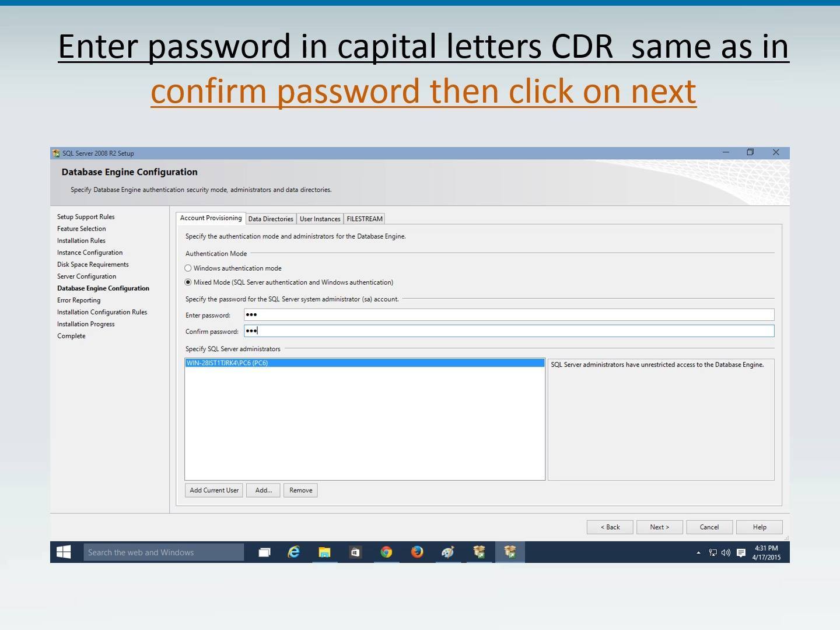Open the Windows Store taskbar icon
The width and height of the screenshot is (840, 630).
(355, 552)
